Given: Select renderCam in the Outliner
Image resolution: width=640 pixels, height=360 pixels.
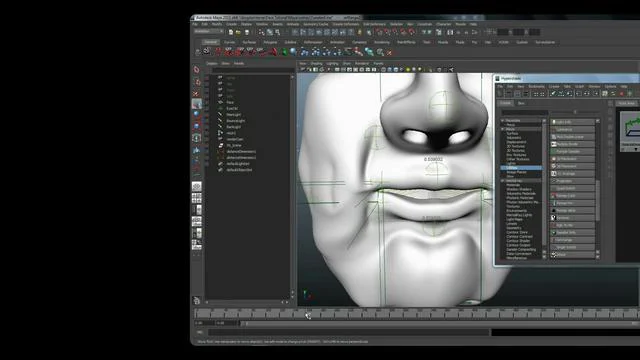Looking at the screenshot, I should click(235, 139).
